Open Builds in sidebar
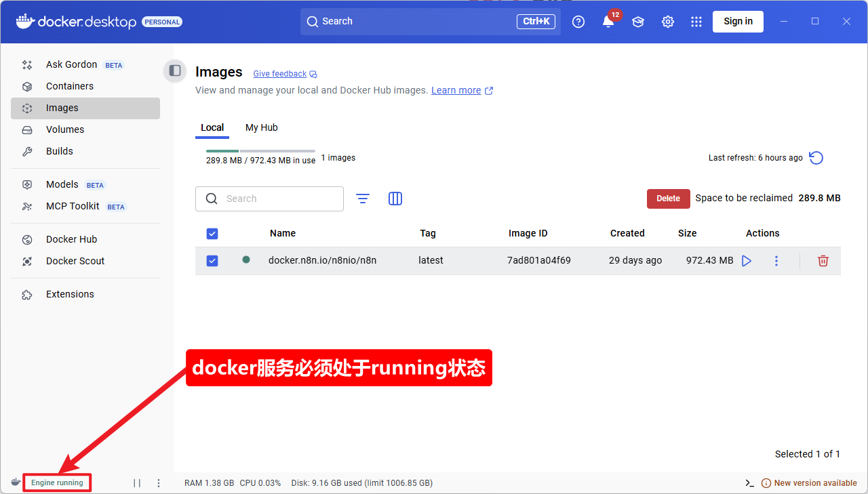Viewport: 868px width, 494px height. (x=85, y=151)
